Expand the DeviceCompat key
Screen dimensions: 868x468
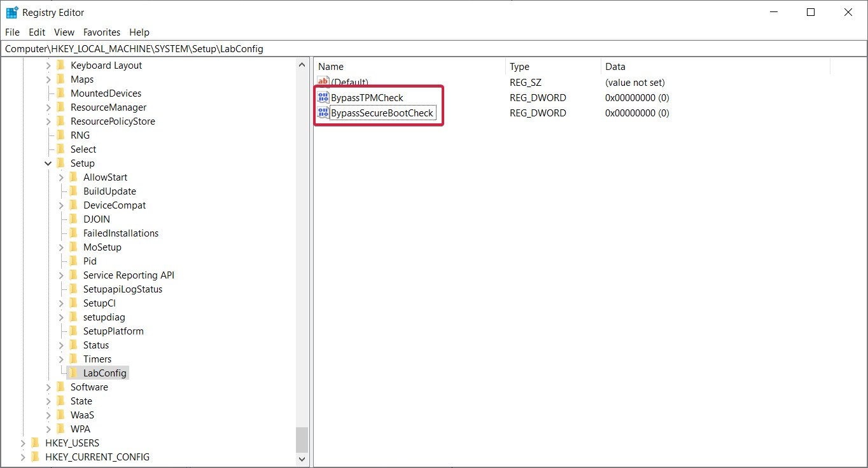[x=61, y=205]
